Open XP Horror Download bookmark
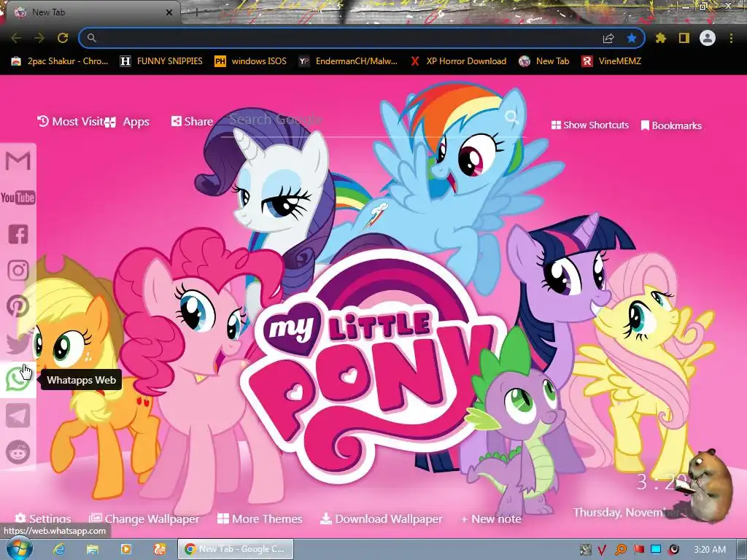This screenshot has width=747, height=560. (x=458, y=61)
